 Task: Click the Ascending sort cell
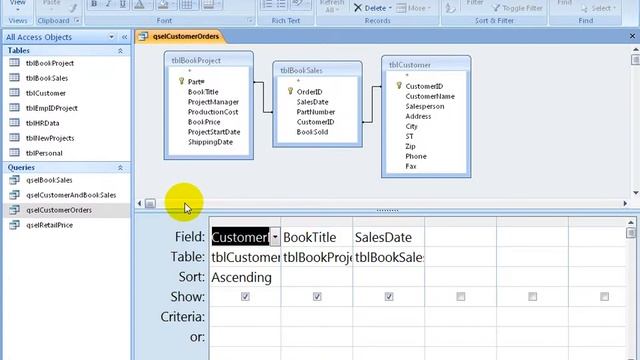tap(245, 277)
